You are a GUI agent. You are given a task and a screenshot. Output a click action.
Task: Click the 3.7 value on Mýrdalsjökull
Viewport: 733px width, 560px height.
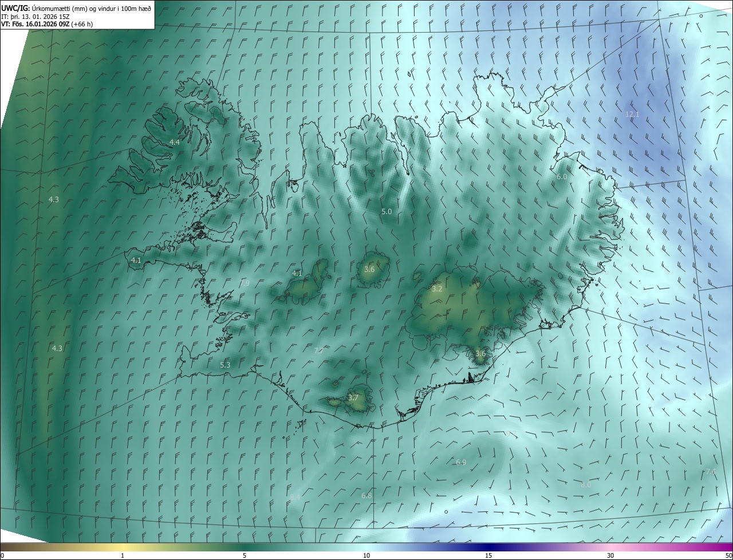coord(353,397)
